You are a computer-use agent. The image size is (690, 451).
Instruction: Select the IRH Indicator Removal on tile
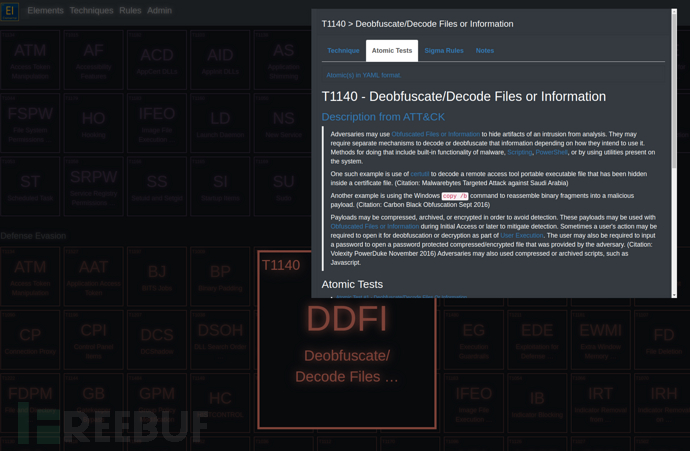point(662,403)
